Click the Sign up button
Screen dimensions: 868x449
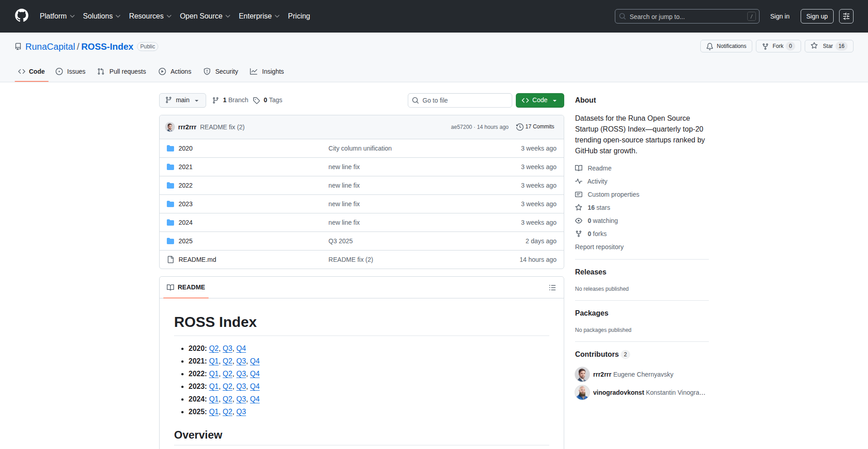click(817, 16)
